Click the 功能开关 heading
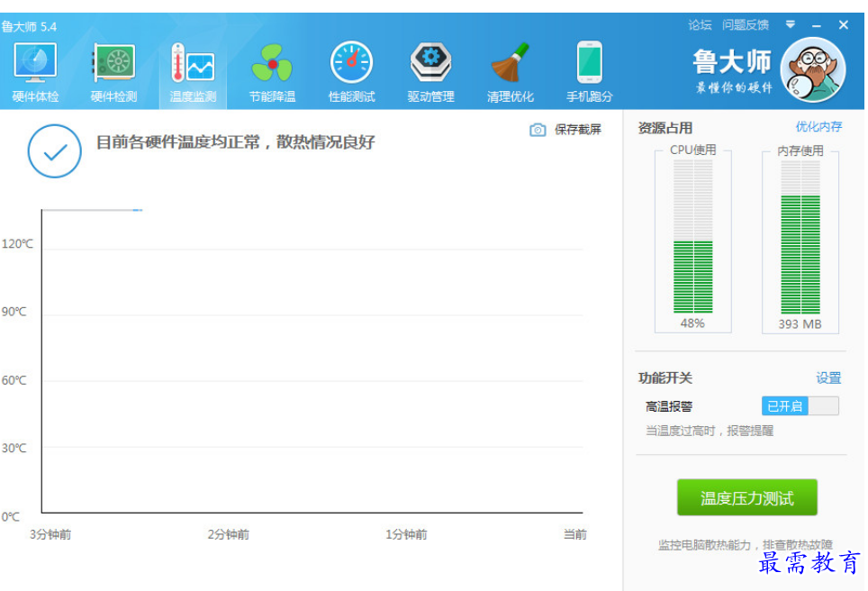 [x=665, y=378]
